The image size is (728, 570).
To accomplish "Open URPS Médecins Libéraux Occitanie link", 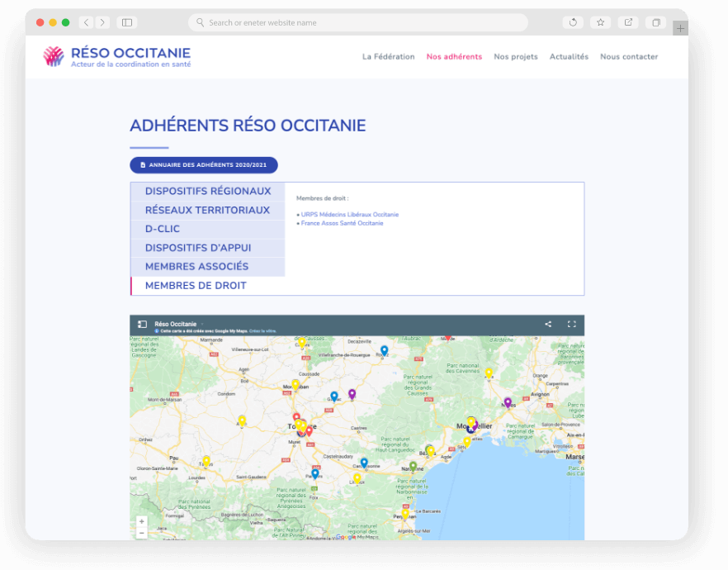I will (350, 214).
